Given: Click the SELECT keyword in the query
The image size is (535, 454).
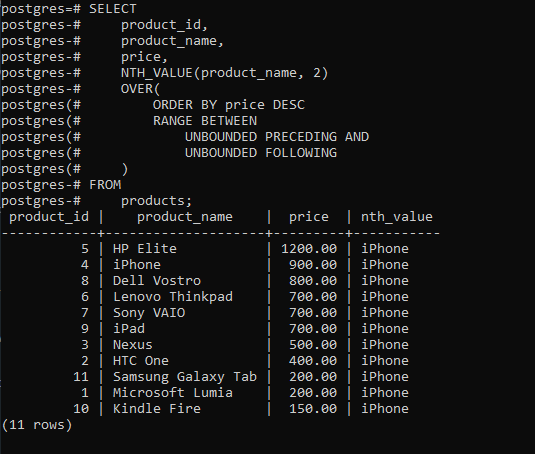Looking at the screenshot, I should coord(113,9).
